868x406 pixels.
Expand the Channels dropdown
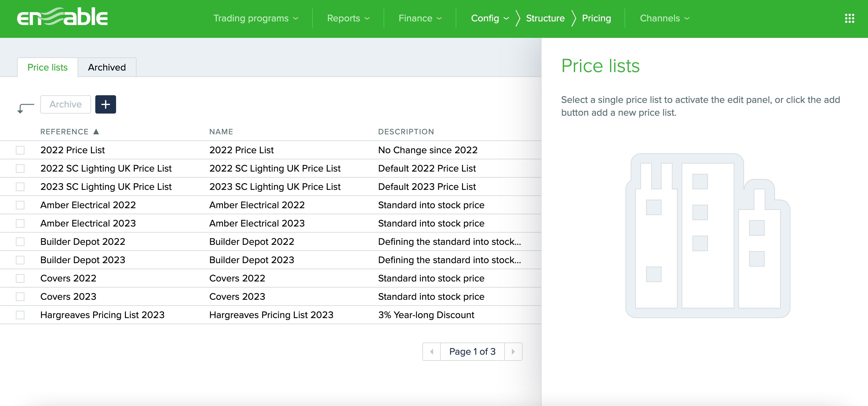(665, 18)
